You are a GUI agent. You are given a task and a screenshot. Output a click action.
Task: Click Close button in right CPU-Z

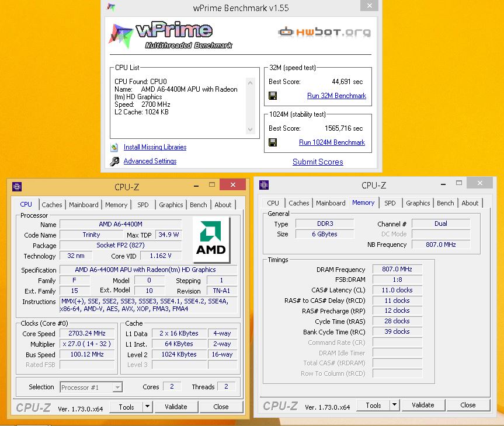pyautogui.click(x=468, y=405)
